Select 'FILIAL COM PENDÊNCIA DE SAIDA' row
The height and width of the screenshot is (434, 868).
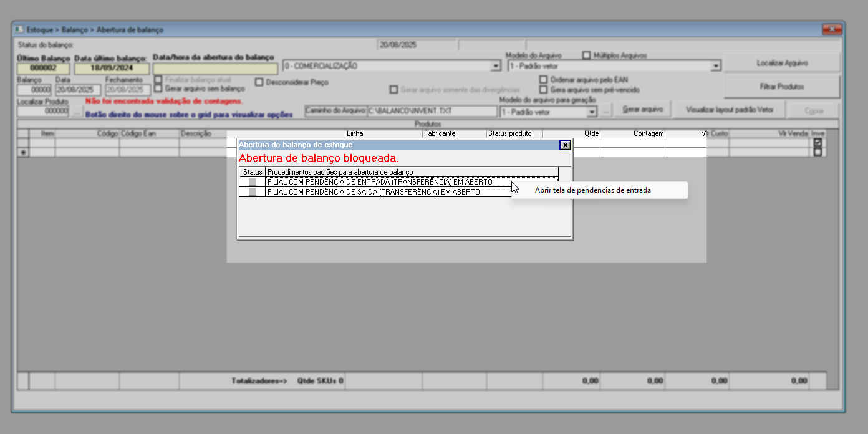pyautogui.click(x=374, y=193)
